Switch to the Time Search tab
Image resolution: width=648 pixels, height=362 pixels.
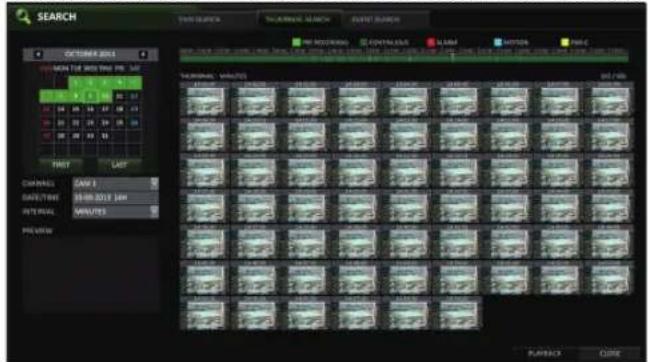199,19
